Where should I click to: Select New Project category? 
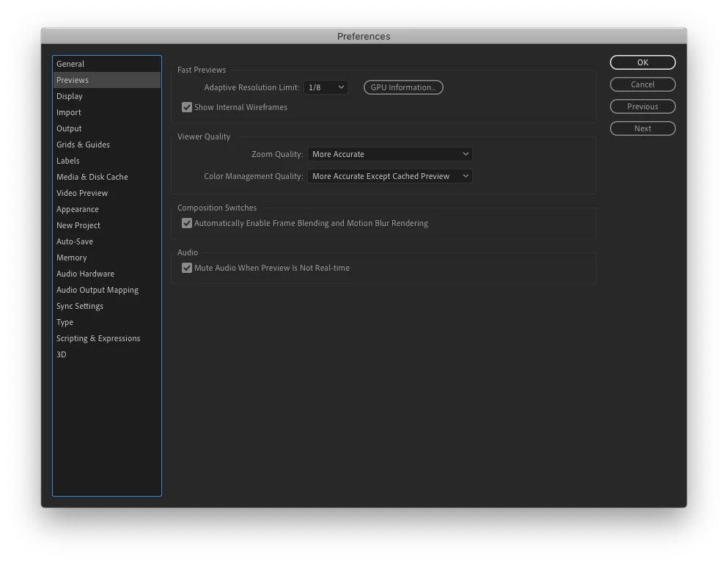107,225
